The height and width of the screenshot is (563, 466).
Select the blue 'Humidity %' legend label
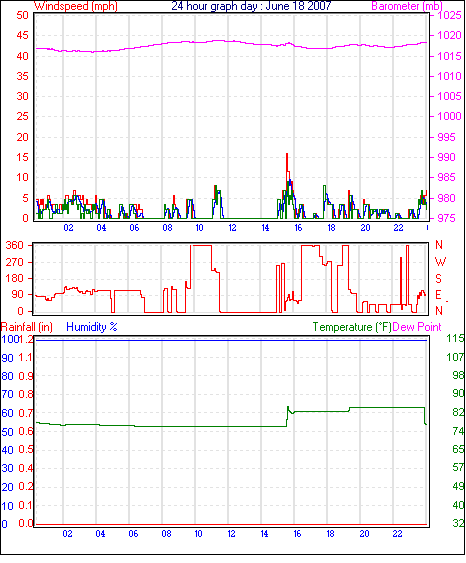[92, 327]
